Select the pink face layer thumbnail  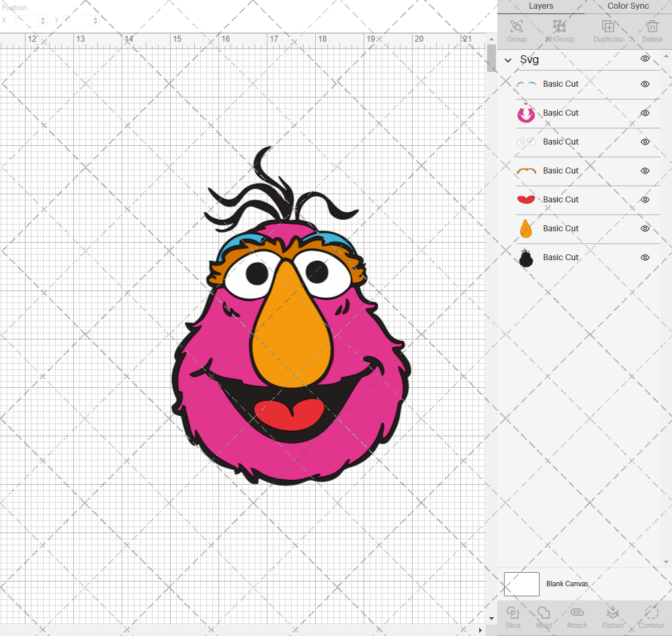526,113
